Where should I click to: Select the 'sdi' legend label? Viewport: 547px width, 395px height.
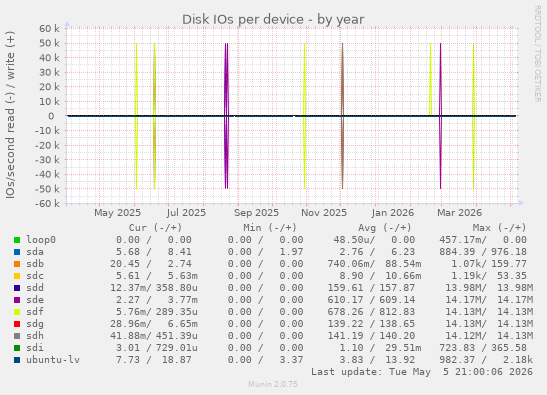tap(35, 348)
